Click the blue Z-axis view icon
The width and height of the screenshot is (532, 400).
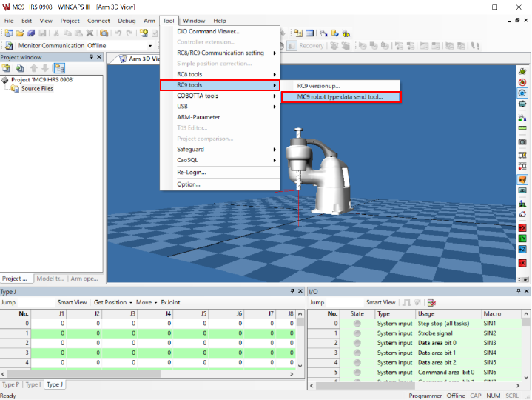click(x=522, y=250)
